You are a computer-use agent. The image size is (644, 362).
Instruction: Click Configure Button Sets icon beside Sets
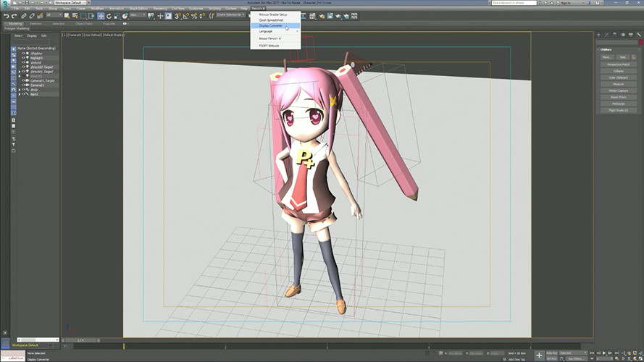click(634, 57)
